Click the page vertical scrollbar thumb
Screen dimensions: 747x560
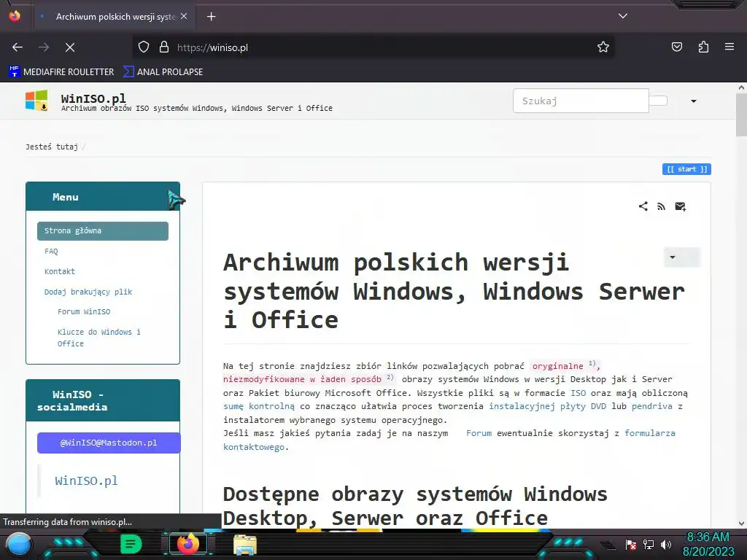tap(741, 114)
